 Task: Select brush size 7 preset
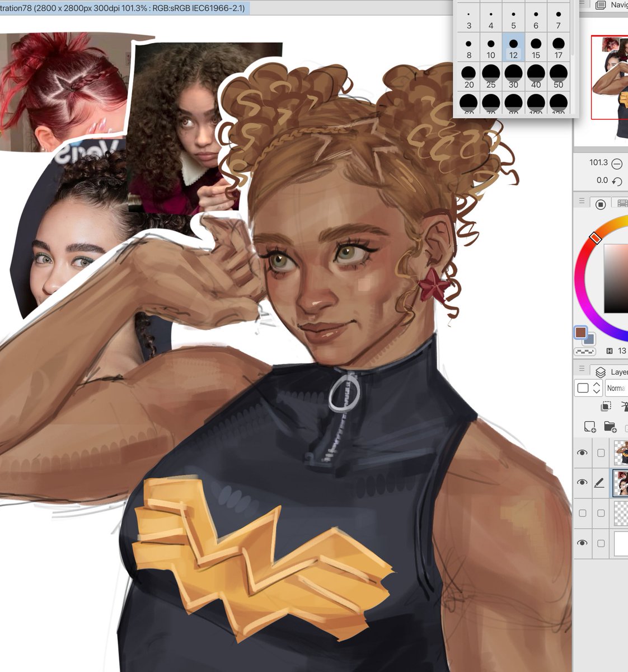pos(558,18)
